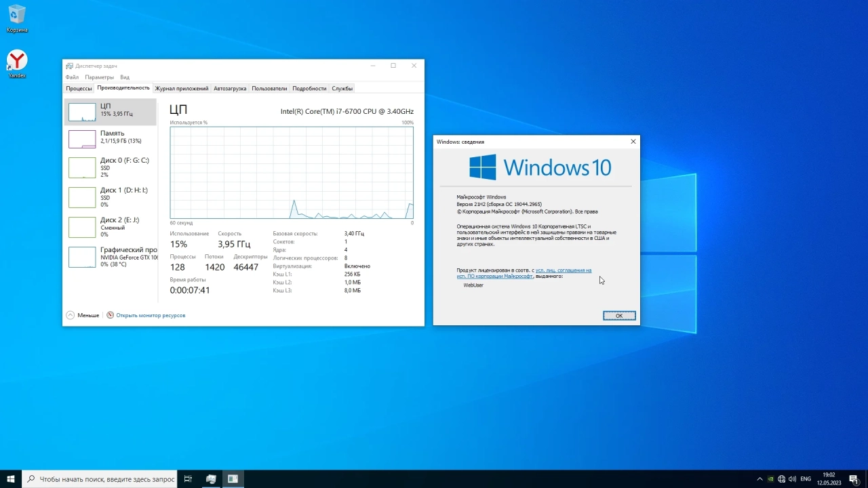868x488 pixels.
Task: Click the Task Manager title bar icon
Action: click(69, 66)
